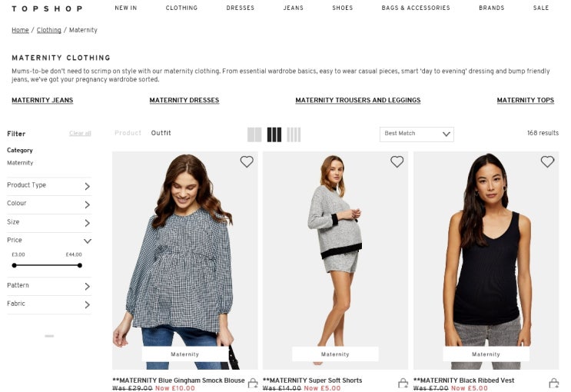Choose the four-column grid layout icon
Screen dimensions: 571x392
(294, 135)
